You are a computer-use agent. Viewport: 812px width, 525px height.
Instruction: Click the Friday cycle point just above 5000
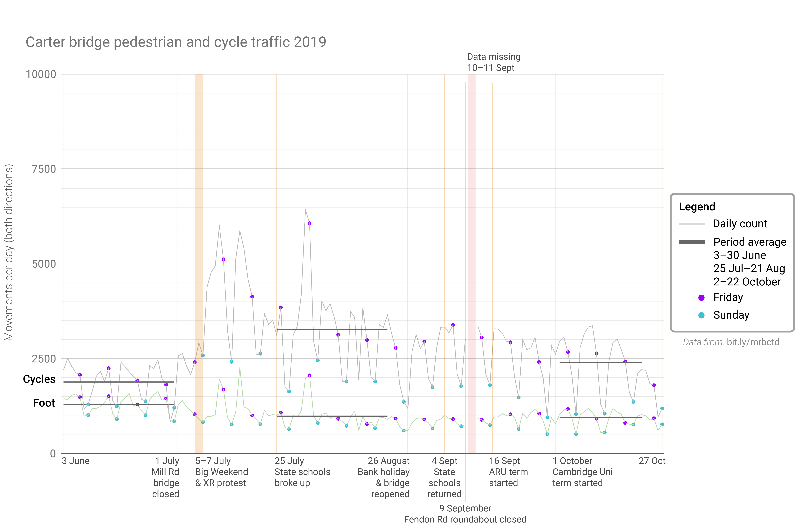click(223, 259)
